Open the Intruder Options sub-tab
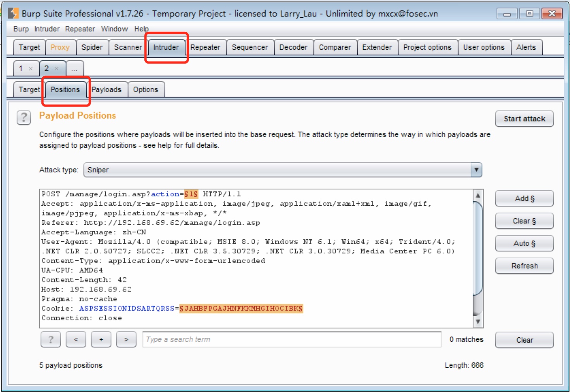Screen dimensions: 570x392 tap(146, 89)
